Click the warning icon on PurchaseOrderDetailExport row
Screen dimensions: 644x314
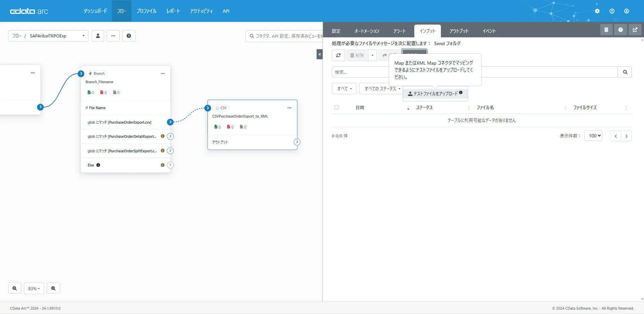point(163,136)
